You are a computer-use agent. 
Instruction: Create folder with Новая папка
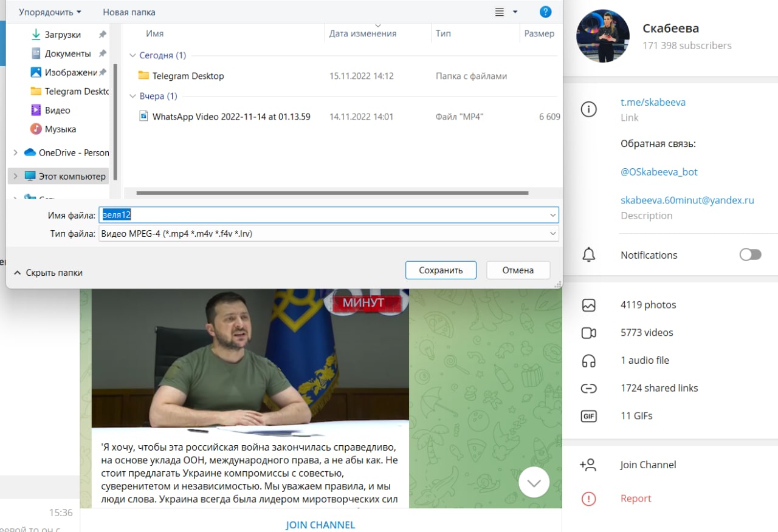pyautogui.click(x=129, y=12)
